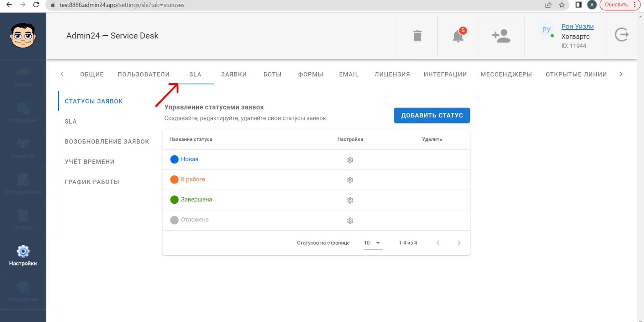Open Клиенты in the left sidebar
644x322 pixels.
click(23, 149)
